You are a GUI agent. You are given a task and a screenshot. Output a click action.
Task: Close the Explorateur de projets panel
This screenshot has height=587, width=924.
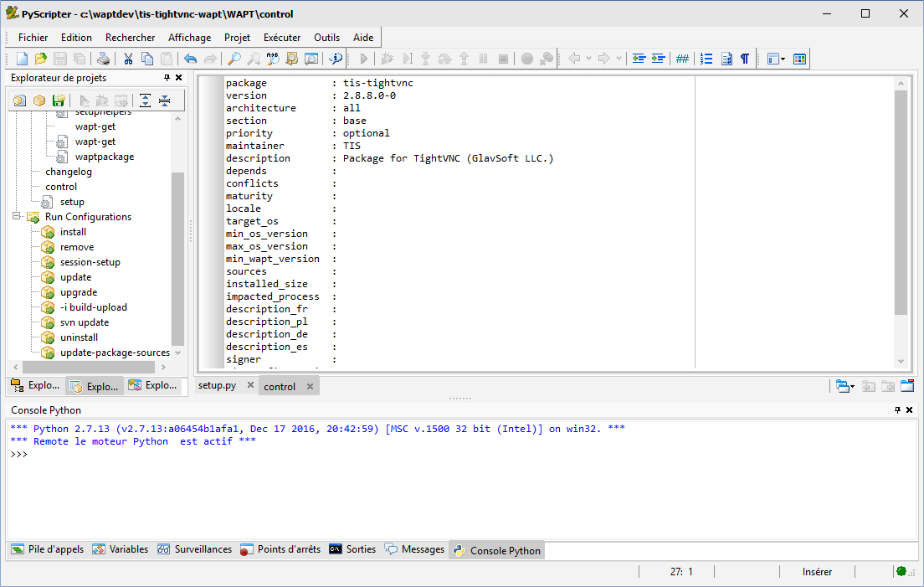click(178, 78)
